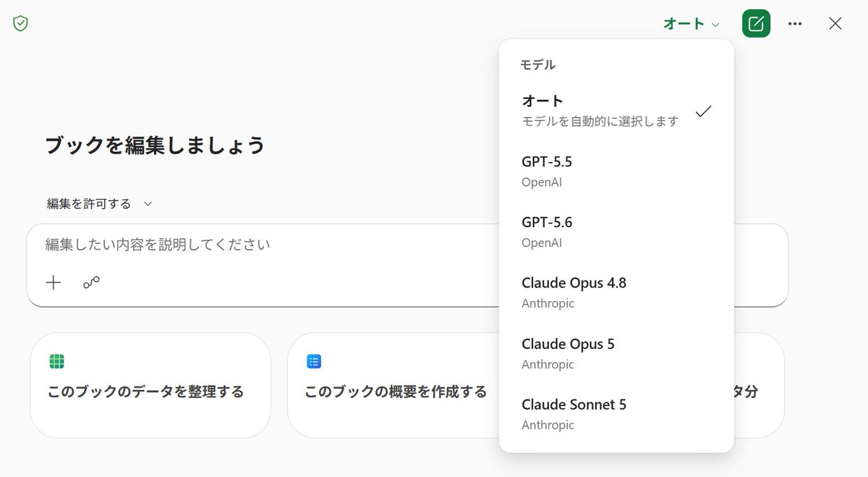The height and width of the screenshot is (477, 868).
Task: Click the green table icon on organize card
Action: point(57,362)
